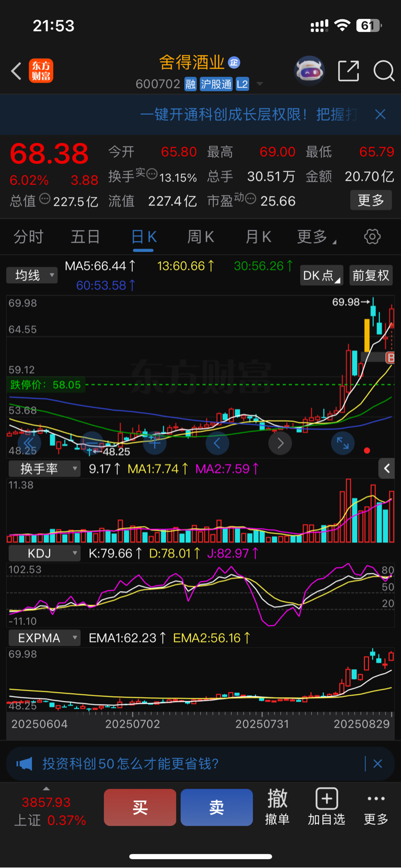Tap the K:79.66 KDJ value

[x=115, y=553]
